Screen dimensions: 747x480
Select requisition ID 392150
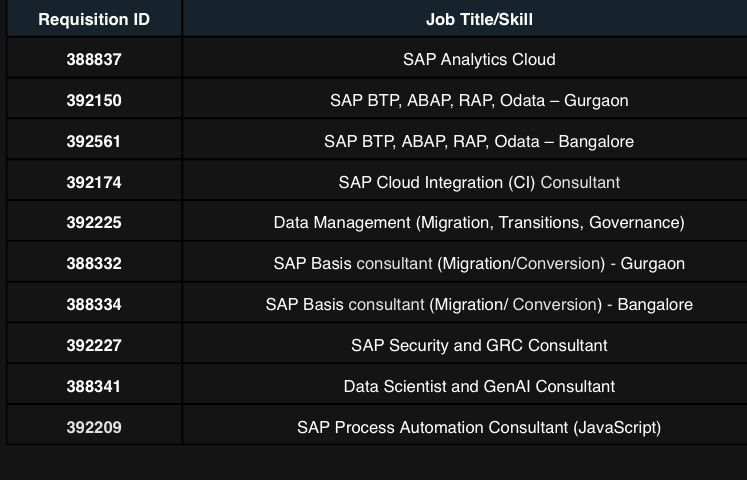(94, 100)
